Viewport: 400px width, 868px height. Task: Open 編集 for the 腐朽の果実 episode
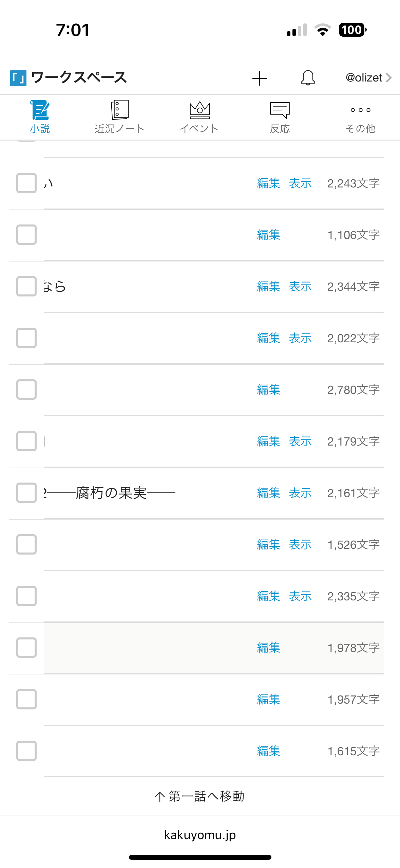[x=268, y=493]
